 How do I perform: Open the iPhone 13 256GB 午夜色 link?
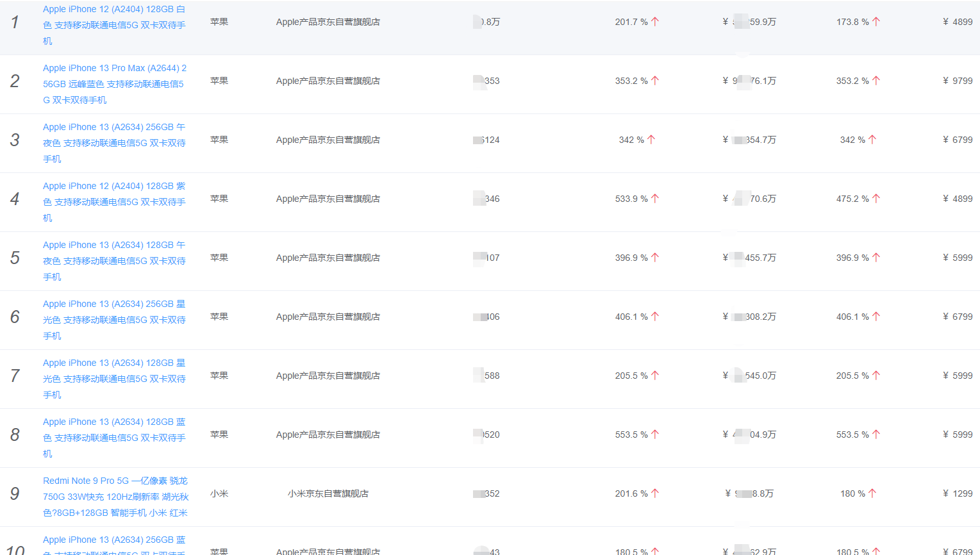coord(115,143)
